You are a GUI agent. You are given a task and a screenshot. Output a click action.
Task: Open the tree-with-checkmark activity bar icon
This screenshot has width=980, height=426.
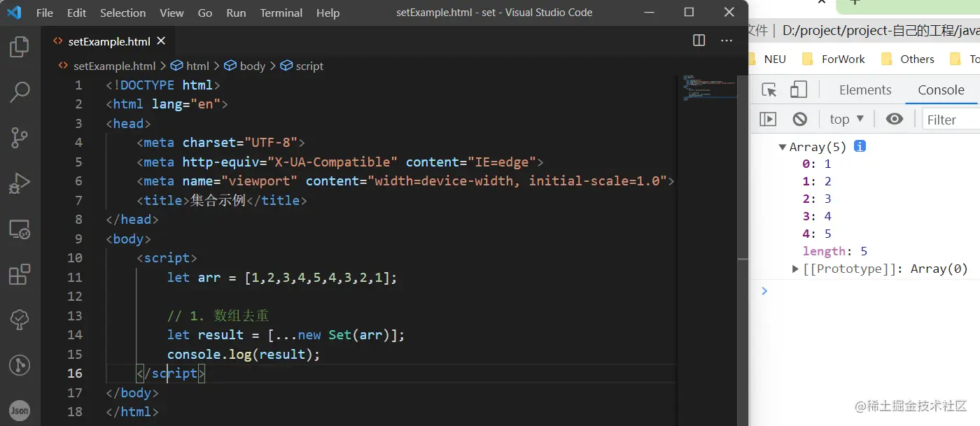click(x=19, y=320)
